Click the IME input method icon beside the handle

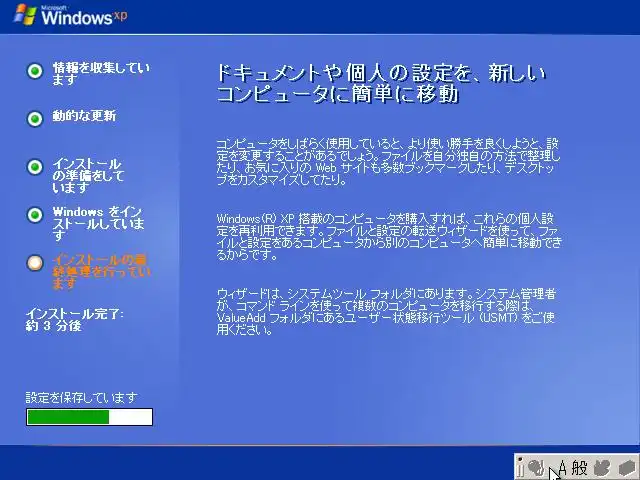pyautogui.click(x=536, y=468)
